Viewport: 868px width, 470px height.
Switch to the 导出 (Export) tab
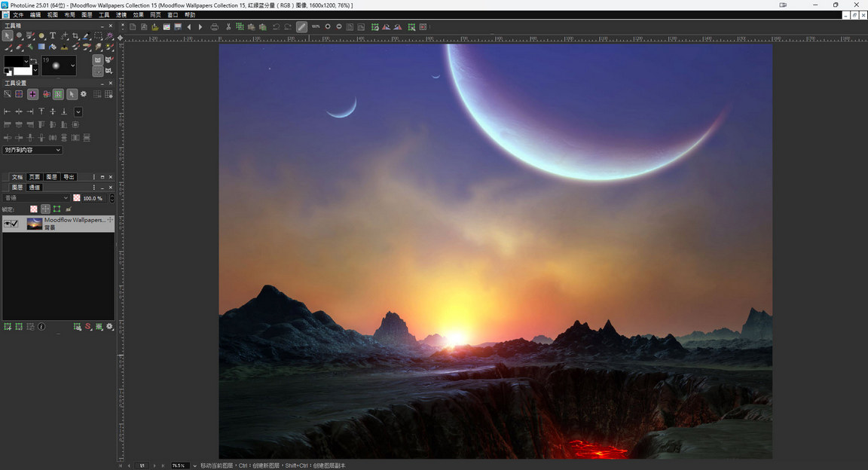69,177
